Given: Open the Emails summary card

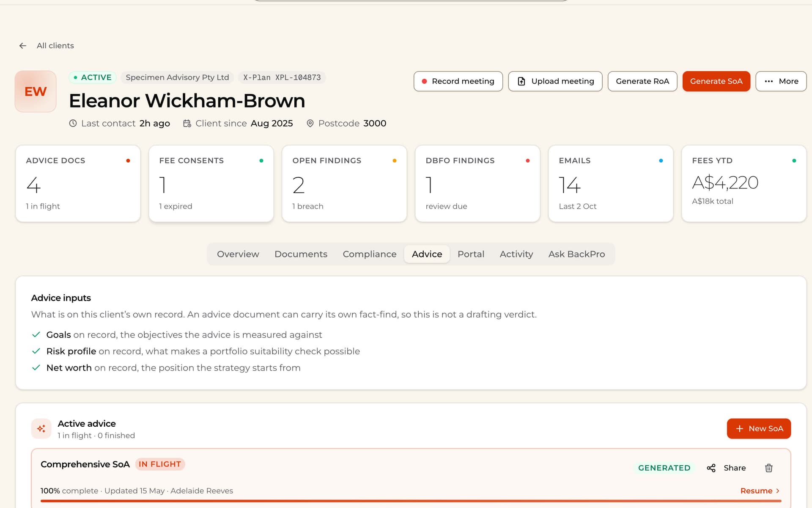Looking at the screenshot, I should point(611,183).
